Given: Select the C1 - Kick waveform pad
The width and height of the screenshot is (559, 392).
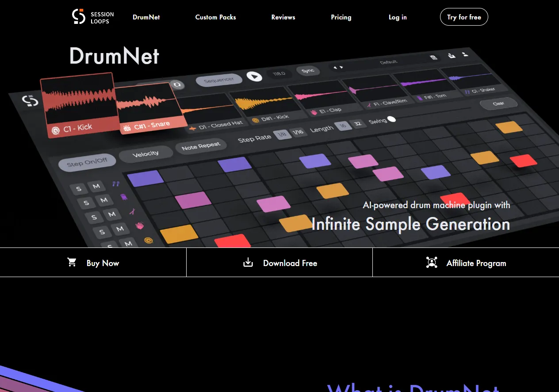Looking at the screenshot, I should [79, 105].
